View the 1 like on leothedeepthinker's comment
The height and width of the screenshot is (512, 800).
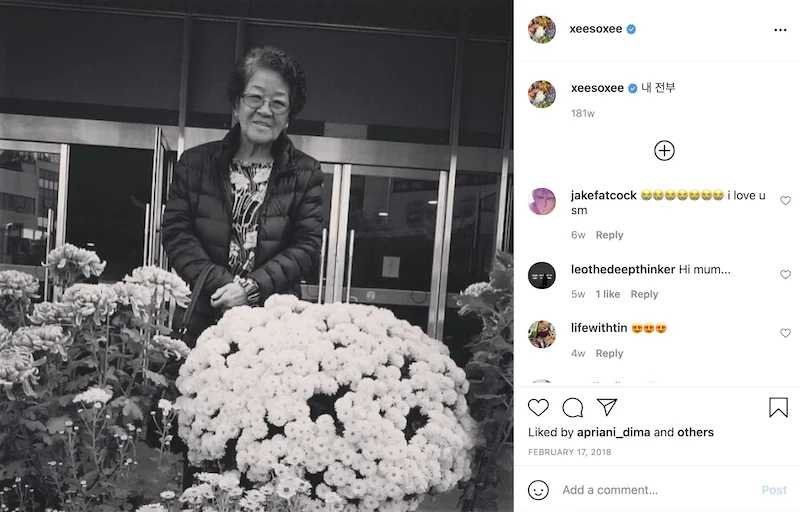(608, 294)
